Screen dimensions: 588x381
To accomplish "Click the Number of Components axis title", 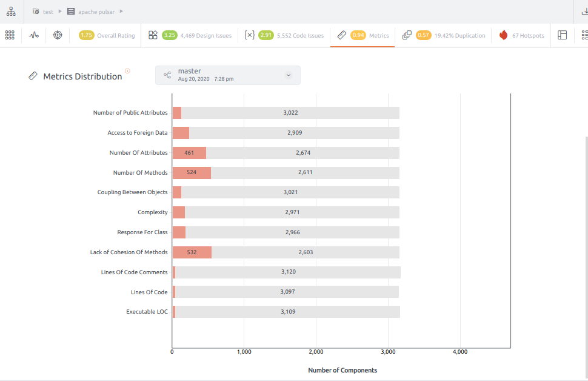I will (x=342, y=370).
